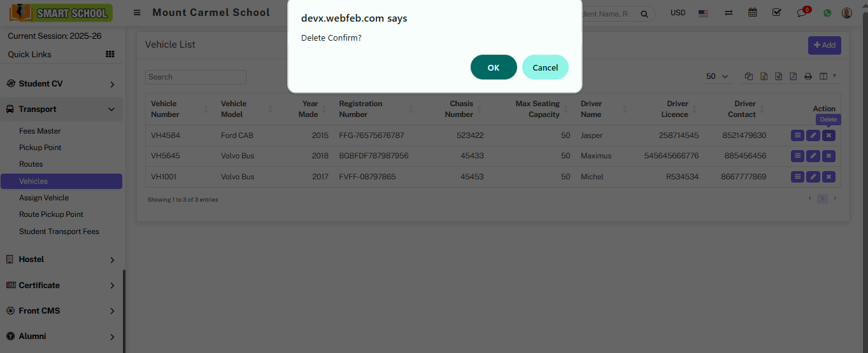Export vehicle list to PDF

(793, 76)
